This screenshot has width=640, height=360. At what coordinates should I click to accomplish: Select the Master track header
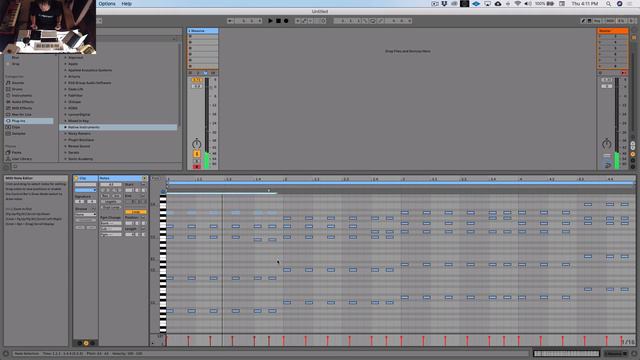(612, 31)
